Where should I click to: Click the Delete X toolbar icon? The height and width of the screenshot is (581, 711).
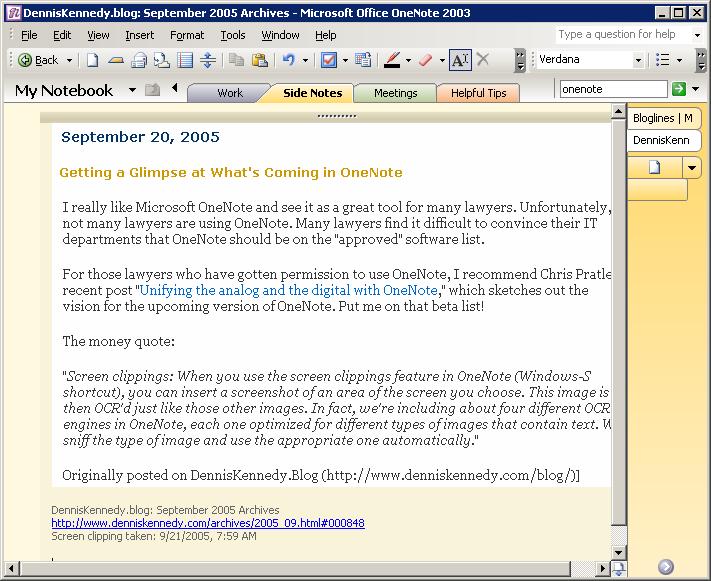483,60
